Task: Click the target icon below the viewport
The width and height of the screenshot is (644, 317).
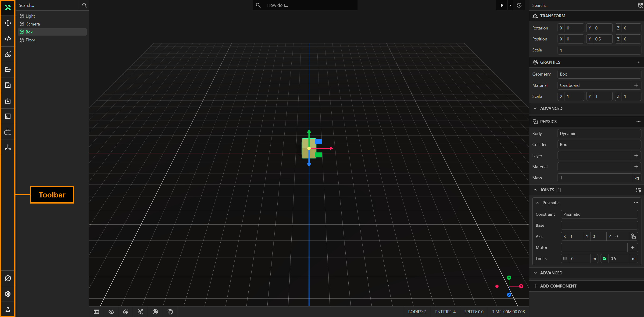Action: (126, 312)
